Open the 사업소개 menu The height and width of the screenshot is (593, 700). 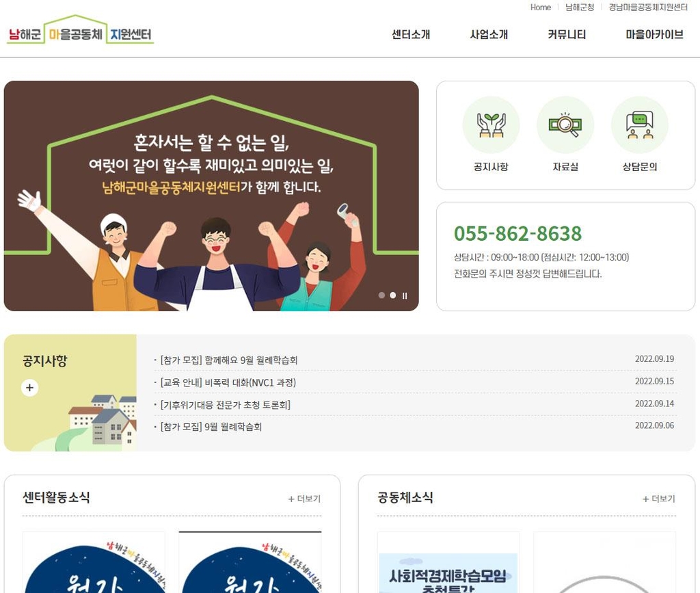[x=489, y=34]
